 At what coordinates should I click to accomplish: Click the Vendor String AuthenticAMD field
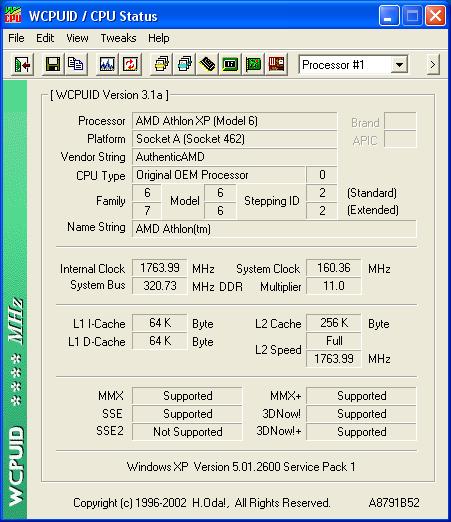[234, 157]
